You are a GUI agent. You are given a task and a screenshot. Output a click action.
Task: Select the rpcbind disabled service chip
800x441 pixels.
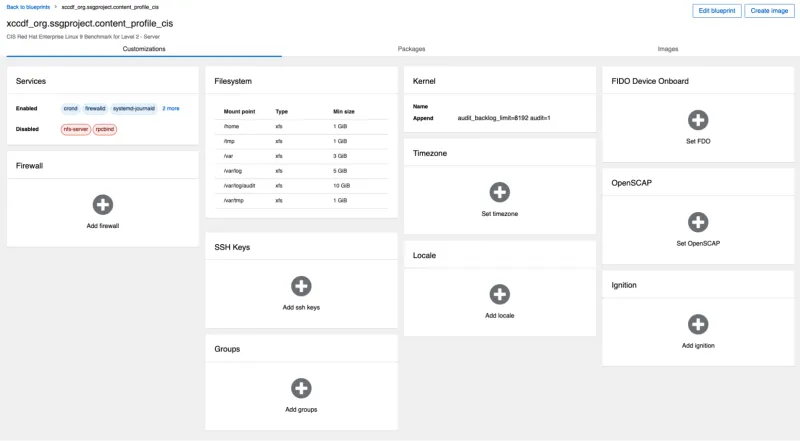105,129
